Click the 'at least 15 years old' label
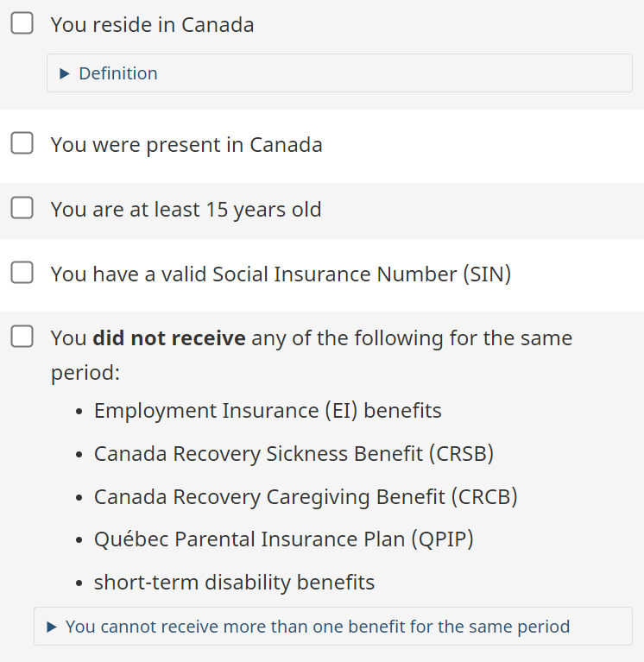This screenshot has width=644, height=662. [x=186, y=210]
